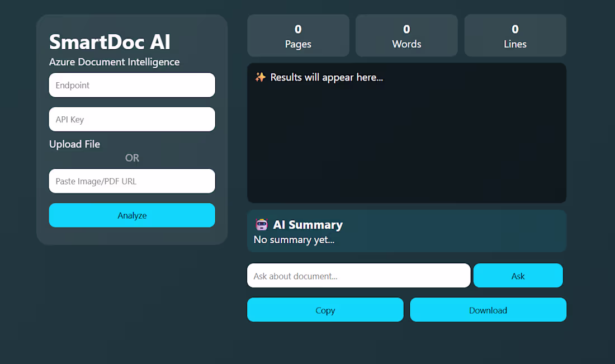Click the Azure Document Intelligence subtitle
Image resolution: width=615 pixels, height=364 pixels.
click(x=114, y=62)
